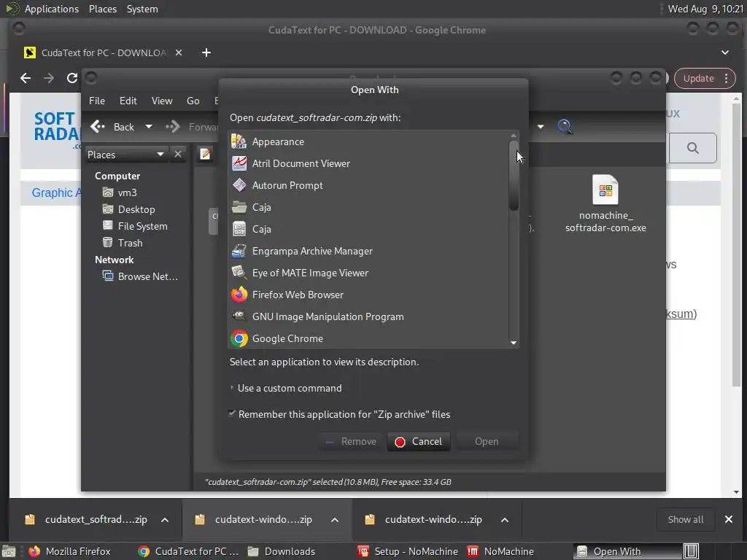The height and width of the screenshot is (560, 747).
Task: Switch to Mozilla Firefox in taskbar
Action: pyautogui.click(x=69, y=551)
